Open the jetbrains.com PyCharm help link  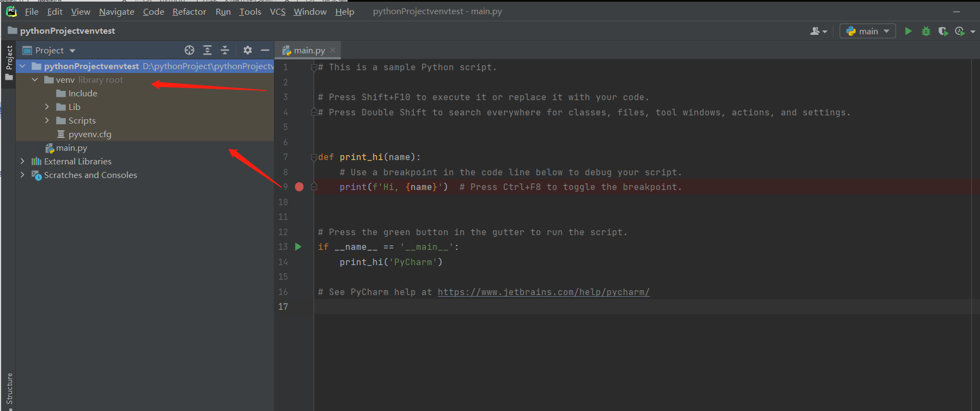point(543,292)
